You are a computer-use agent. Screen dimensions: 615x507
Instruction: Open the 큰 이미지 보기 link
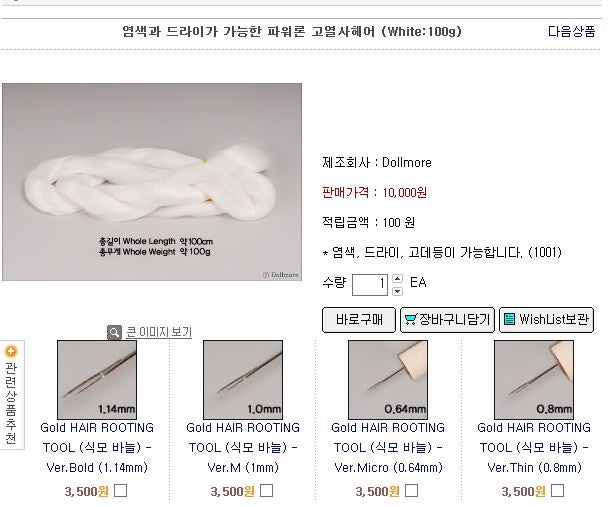(159, 332)
